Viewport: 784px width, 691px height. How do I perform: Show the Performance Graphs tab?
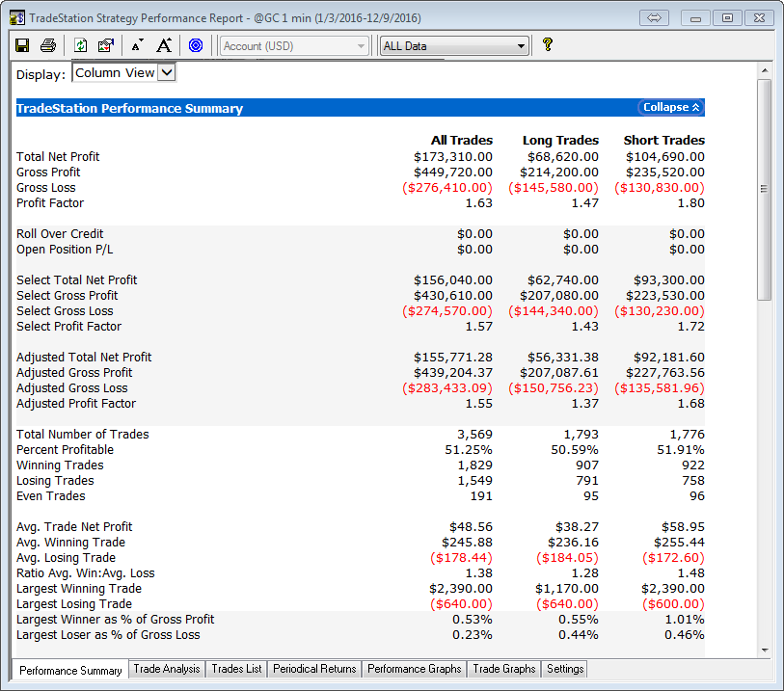415,669
